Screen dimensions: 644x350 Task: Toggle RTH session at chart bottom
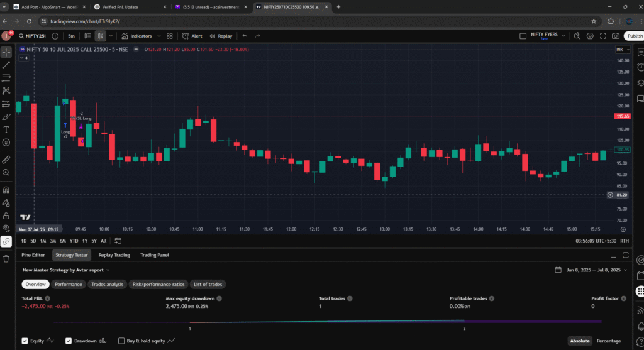[625, 241]
